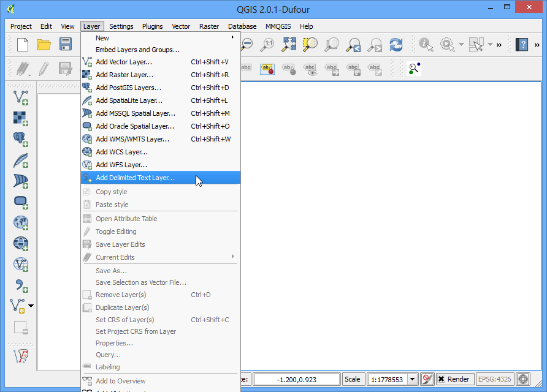Screen dimensions: 547x392
Task: Click Add Delimited Text Layer comma icon in sidebar
Action: point(21,285)
